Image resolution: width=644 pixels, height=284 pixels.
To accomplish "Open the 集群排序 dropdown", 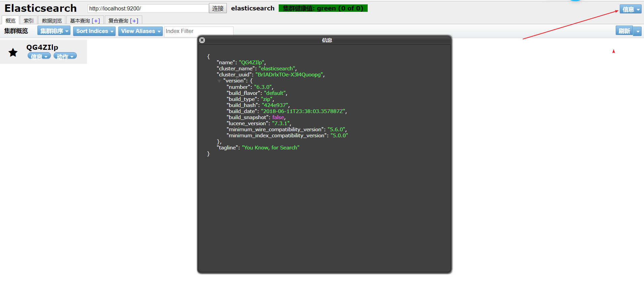I will pyautogui.click(x=54, y=31).
